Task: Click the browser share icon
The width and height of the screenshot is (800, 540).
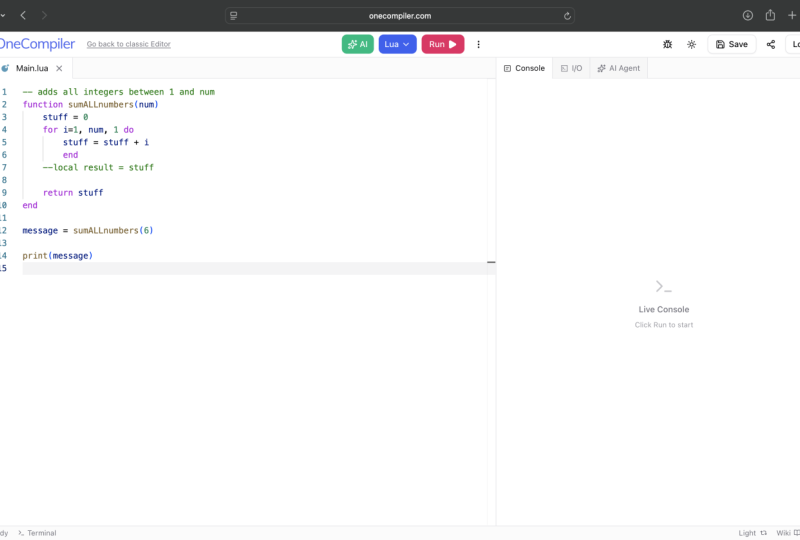Action: coord(770,15)
